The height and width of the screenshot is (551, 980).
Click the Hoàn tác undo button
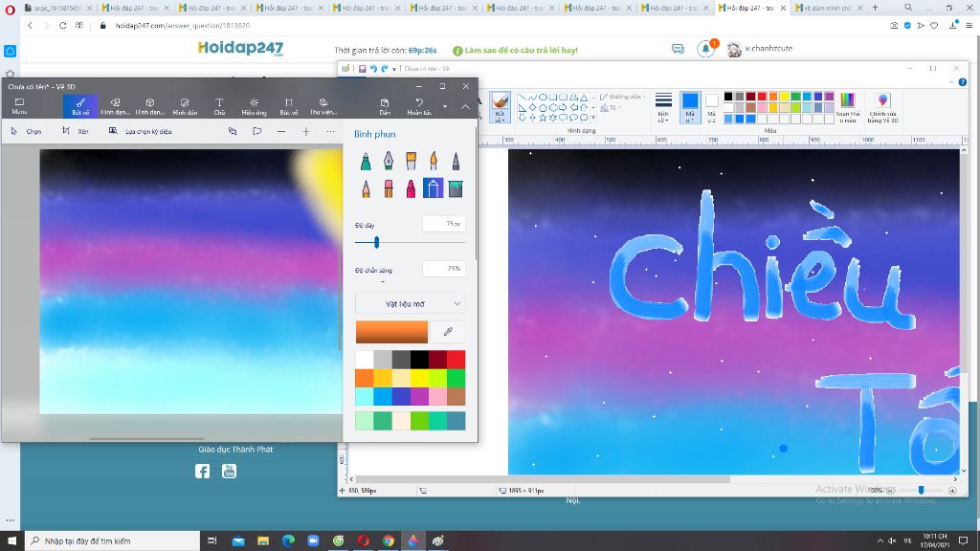pyautogui.click(x=419, y=105)
